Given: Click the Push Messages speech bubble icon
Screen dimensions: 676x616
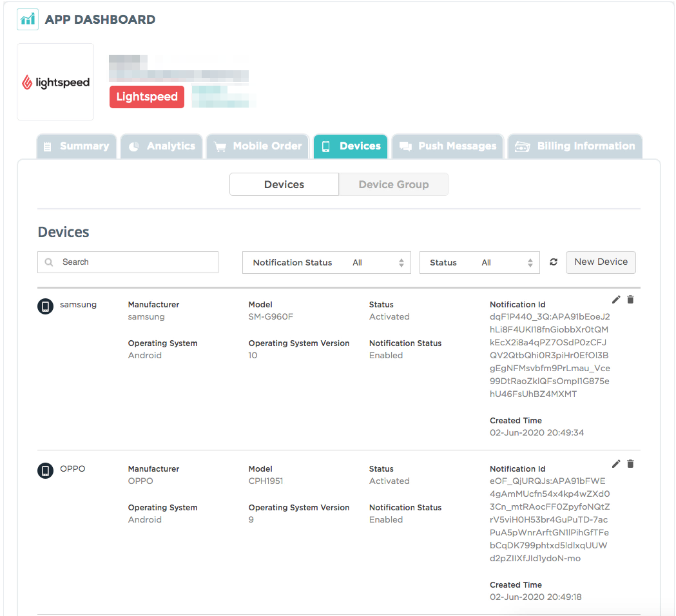Looking at the screenshot, I should 406,146.
